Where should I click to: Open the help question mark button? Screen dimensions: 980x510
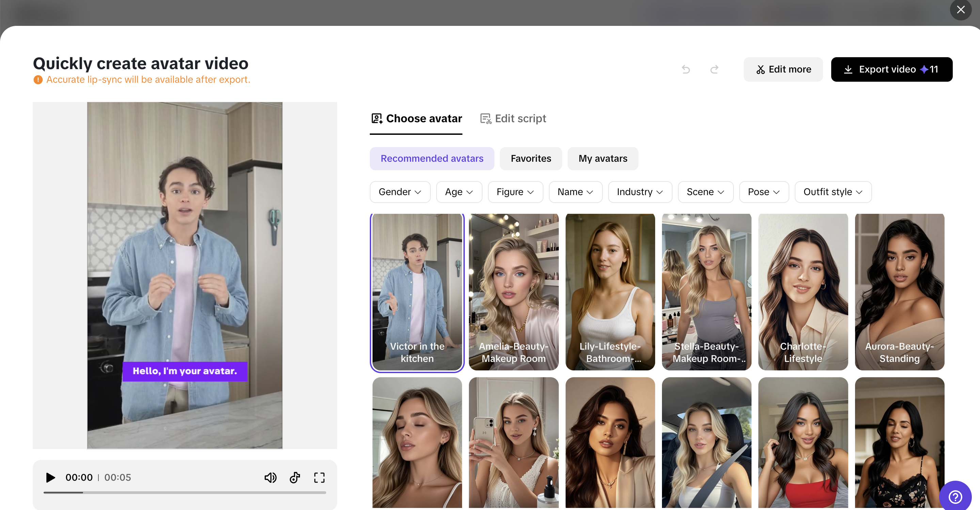(x=955, y=496)
